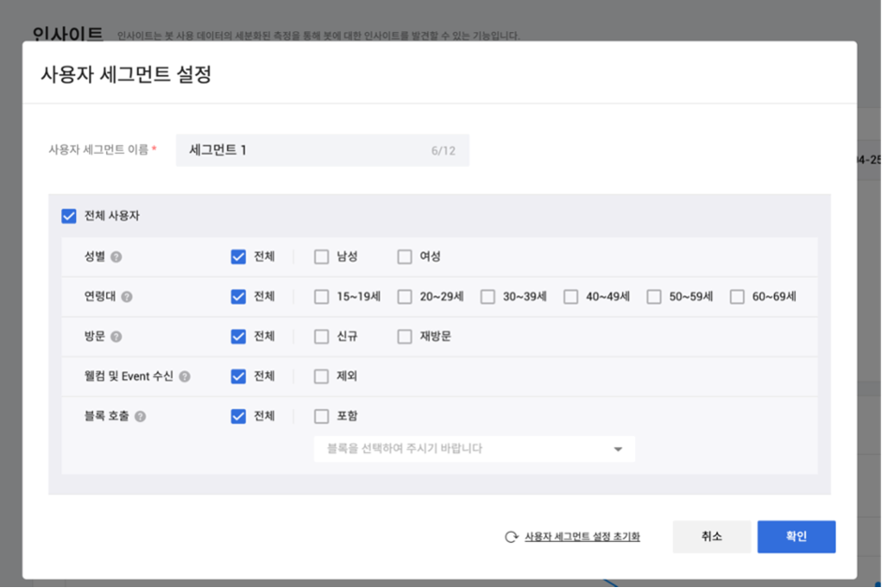
Task: Select the 20~29세 age checkbox
Action: coord(404,296)
